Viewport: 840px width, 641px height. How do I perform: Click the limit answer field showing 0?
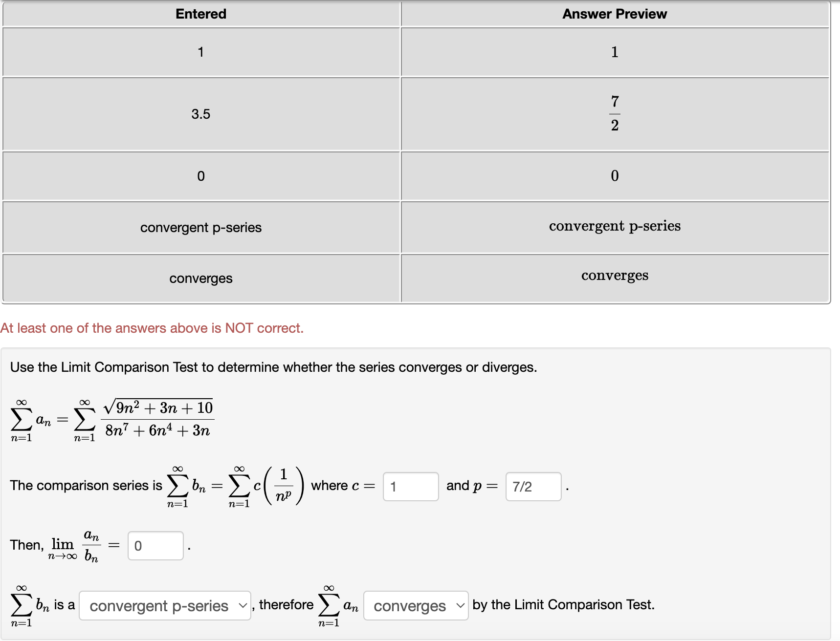[x=155, y=545]
